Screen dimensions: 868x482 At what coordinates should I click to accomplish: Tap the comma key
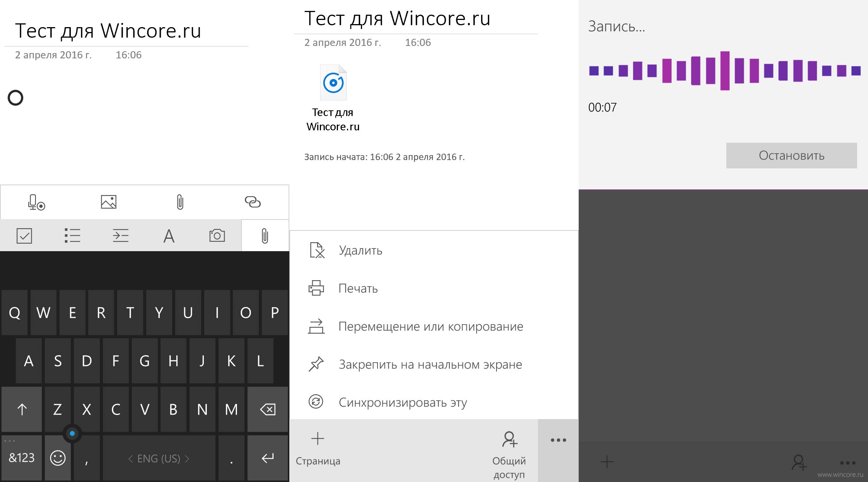pyautogui.click(x=87, y=458)
